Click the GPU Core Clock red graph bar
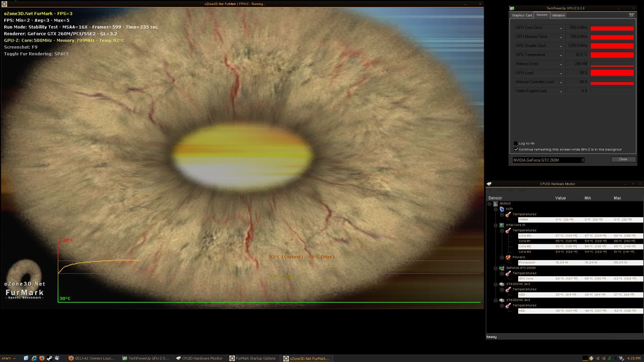This screenshot has height=362, width=644. pos(612,28)
